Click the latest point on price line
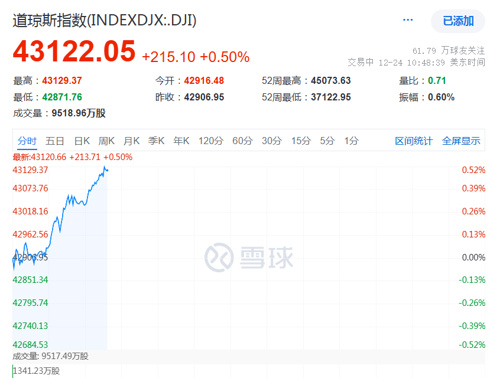The height and width of the screenshot is (378, 500). pos(107,171)
